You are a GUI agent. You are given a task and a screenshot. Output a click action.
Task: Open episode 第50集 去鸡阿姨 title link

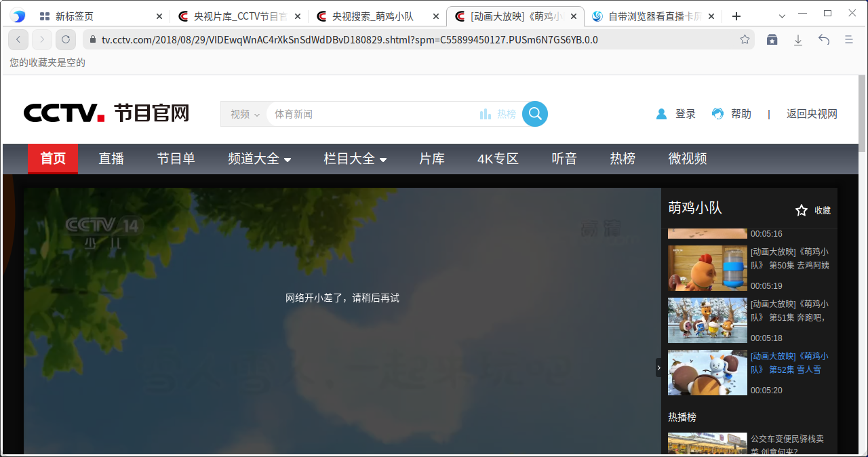(x=790, y=258)
